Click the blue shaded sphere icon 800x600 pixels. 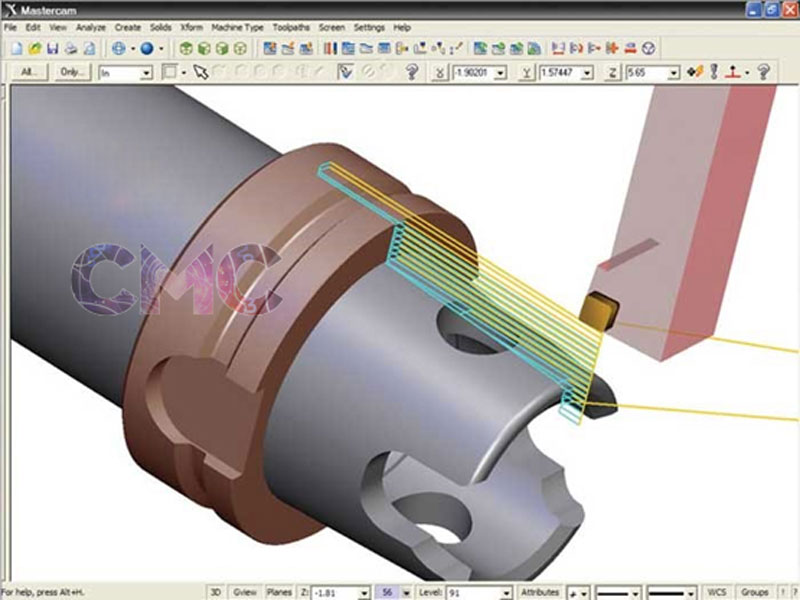click(x=147, y=48)
